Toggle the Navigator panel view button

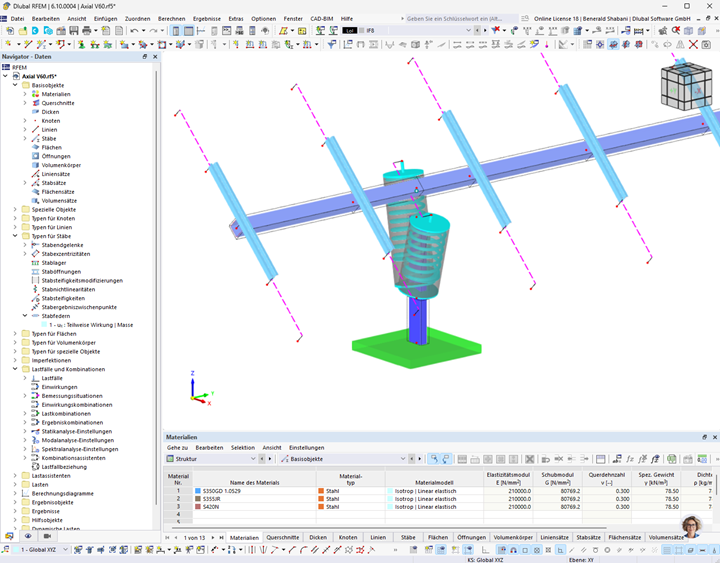click(175, 31)
